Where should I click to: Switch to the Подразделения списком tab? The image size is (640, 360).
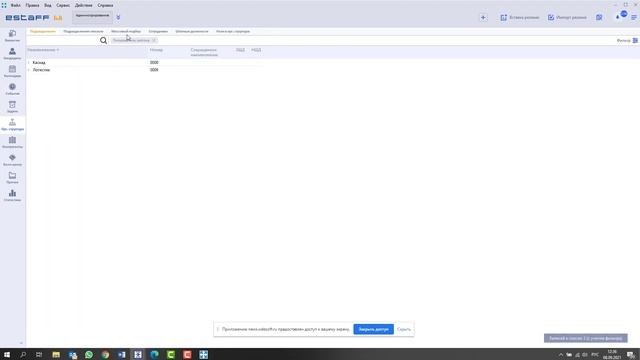click(x=83, y=31)
